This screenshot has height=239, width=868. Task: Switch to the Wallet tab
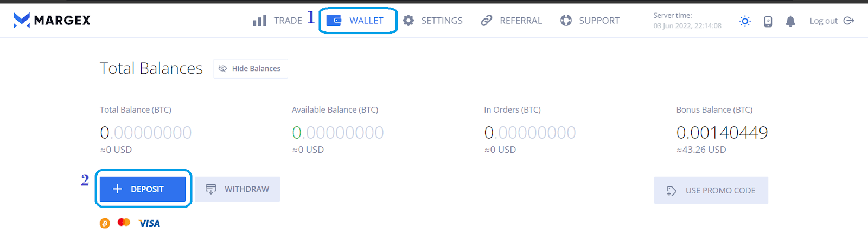click(x=366, y=21)
